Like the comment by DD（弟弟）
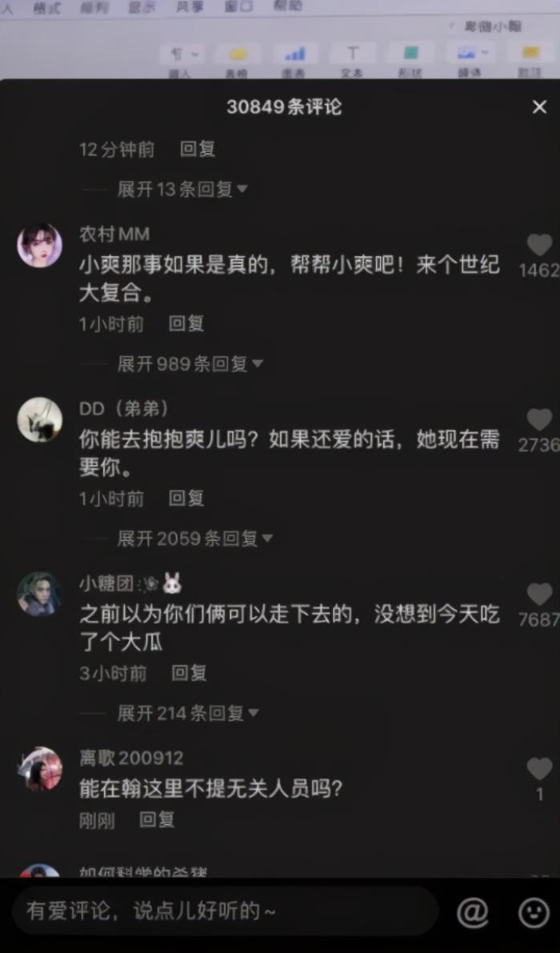Viewport: 560px width, 953px height. coord(539,419)
